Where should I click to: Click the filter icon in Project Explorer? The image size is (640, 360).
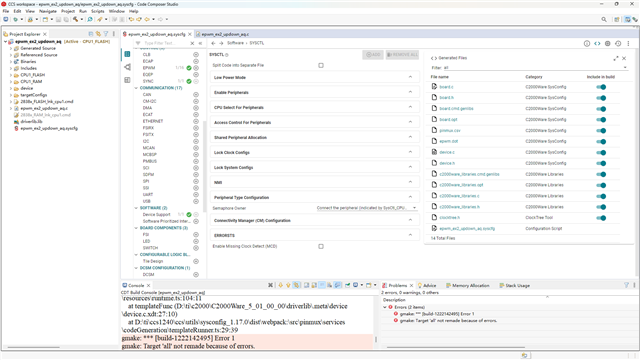[106, 34]
